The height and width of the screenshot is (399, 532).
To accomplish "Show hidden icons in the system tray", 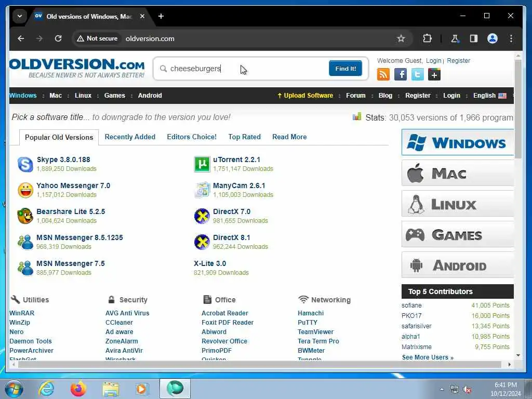I will (442, 390).
